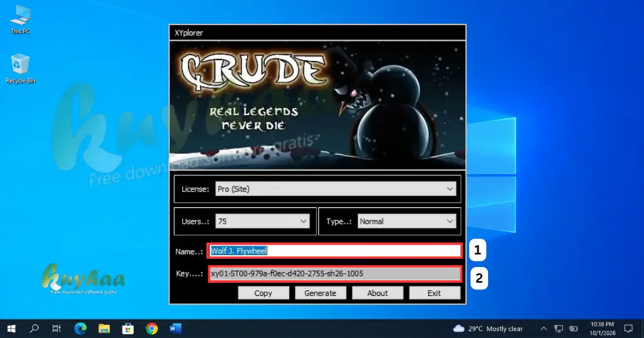Click the Exit button
Viewport: 644px width, 338px height.
(435, 293)
